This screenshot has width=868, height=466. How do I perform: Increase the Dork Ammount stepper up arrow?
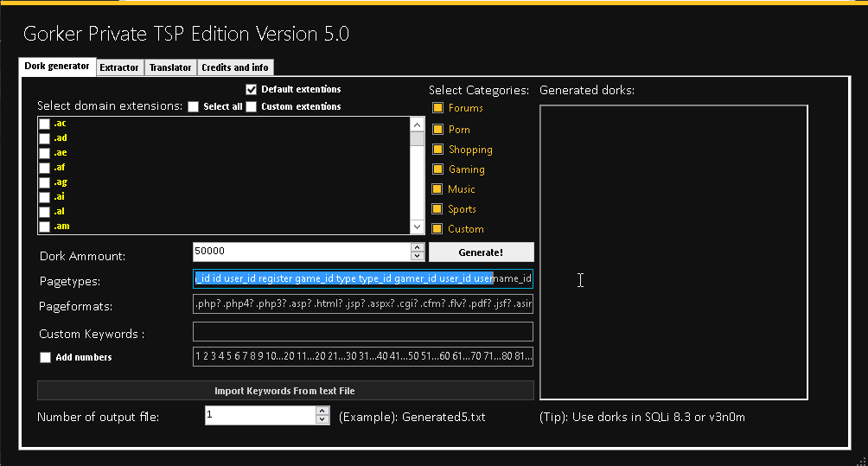tap(418, 248)
